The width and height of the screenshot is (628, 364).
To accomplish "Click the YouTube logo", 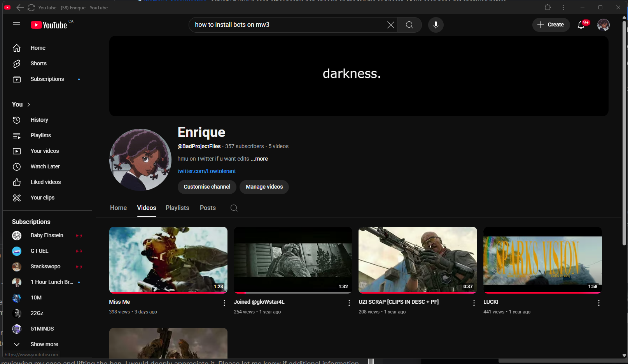I will tap(49, 25).
